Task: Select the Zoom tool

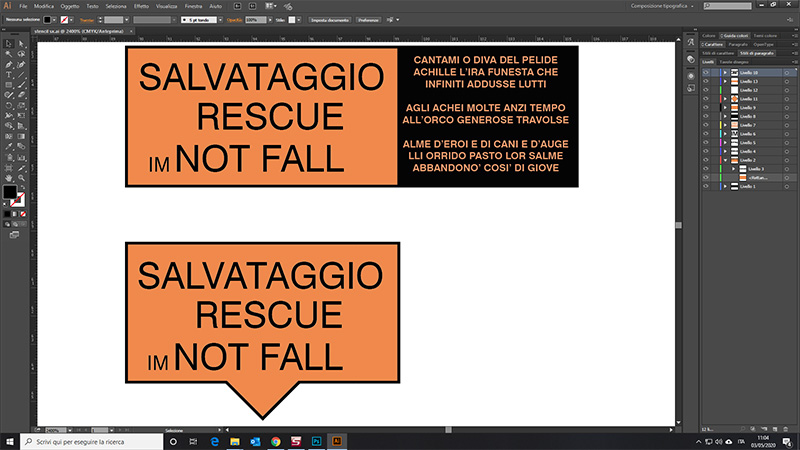Action: [x=21, y=167]
